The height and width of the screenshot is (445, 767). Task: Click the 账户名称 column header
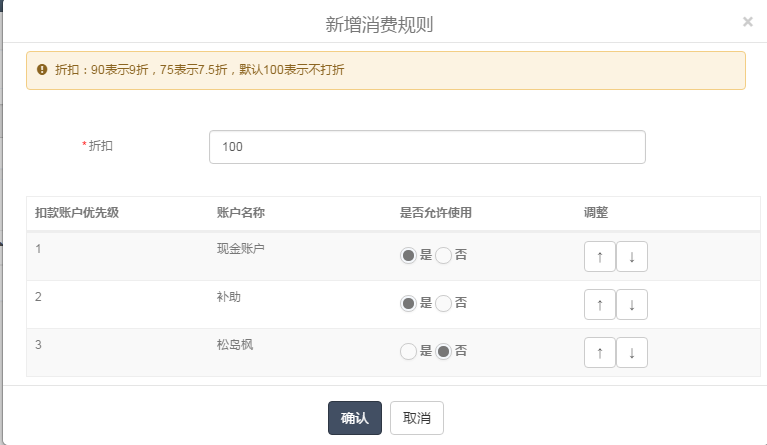coord(240,212)
